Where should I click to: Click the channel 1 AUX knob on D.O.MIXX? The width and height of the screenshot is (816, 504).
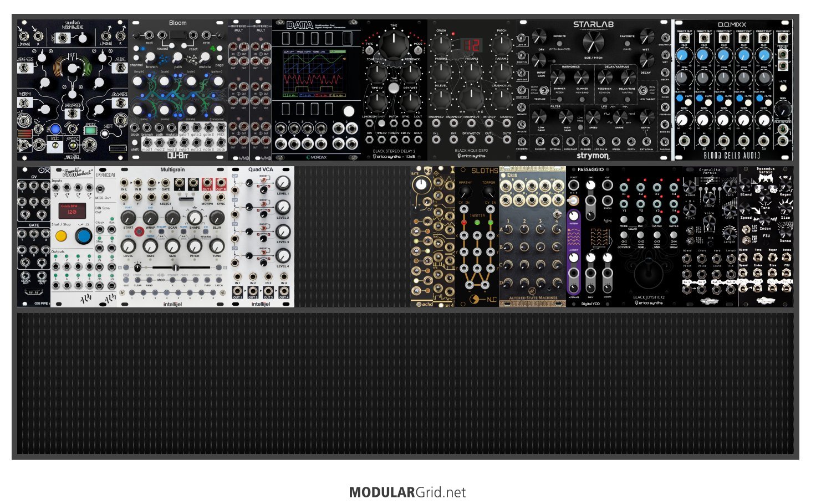tap(683, 55)
